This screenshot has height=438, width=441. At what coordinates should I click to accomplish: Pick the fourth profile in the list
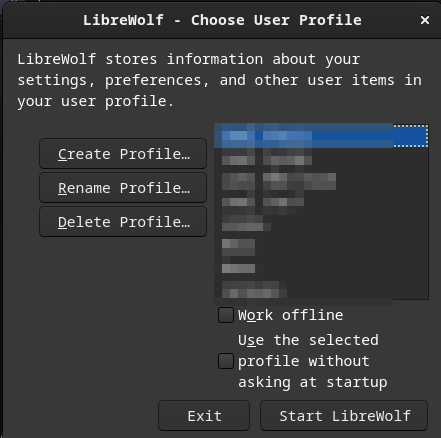pyautogui.click(x=321, y=202)
